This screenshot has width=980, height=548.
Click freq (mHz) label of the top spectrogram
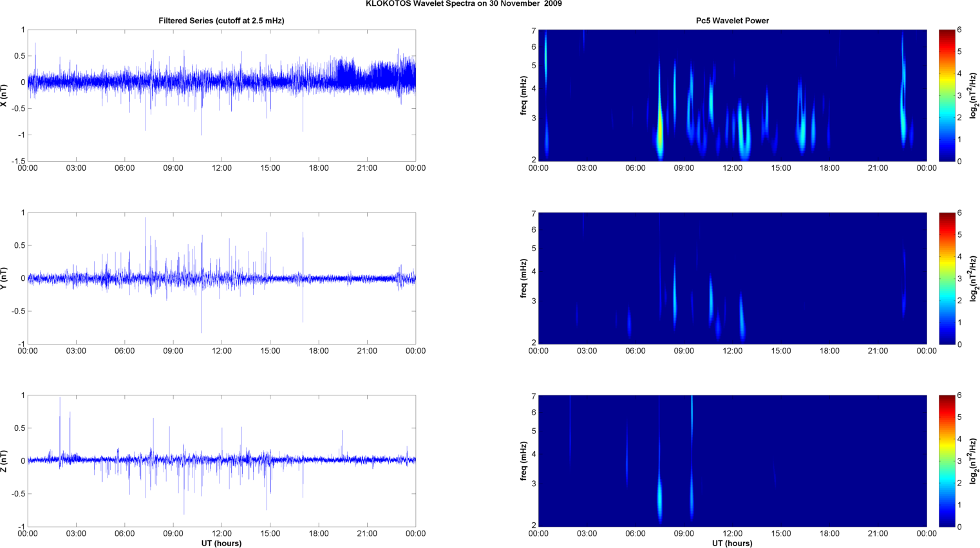point(524,95)
